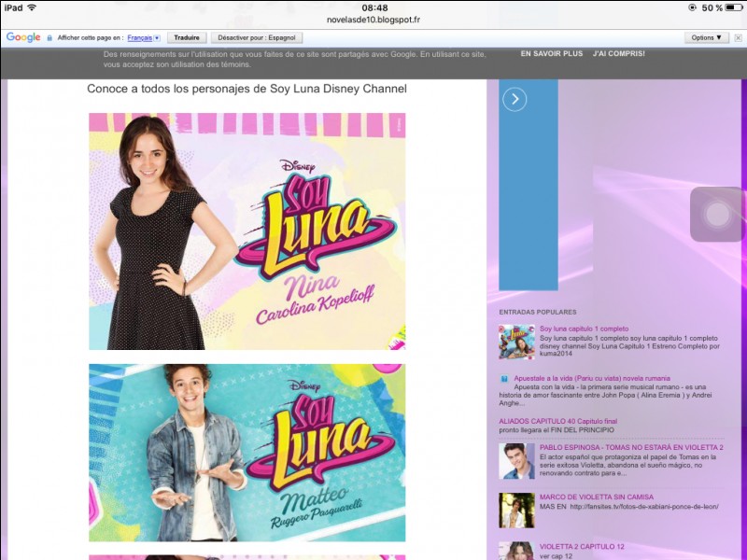747x560 pixels.
Task: Tap the lock icon beside Google logo
Action: (49, 38)
